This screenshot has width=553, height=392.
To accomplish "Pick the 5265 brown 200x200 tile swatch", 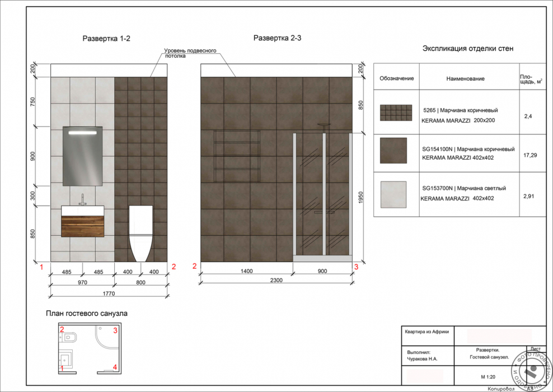I will pyautogui.click(x=393, y=113).
